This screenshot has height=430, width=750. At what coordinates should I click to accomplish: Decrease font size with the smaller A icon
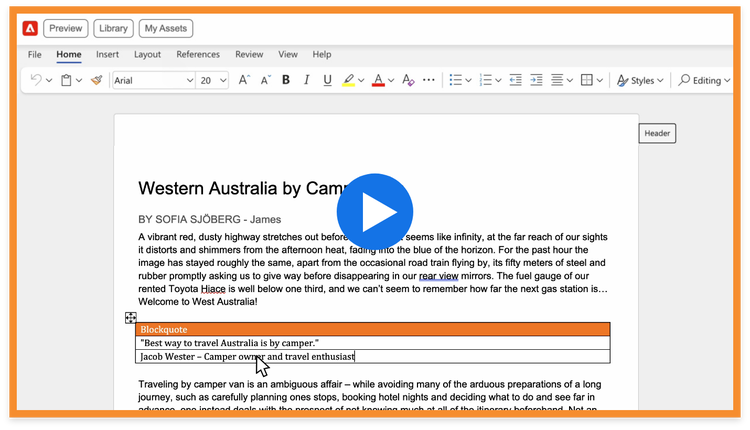click(265, 80)
